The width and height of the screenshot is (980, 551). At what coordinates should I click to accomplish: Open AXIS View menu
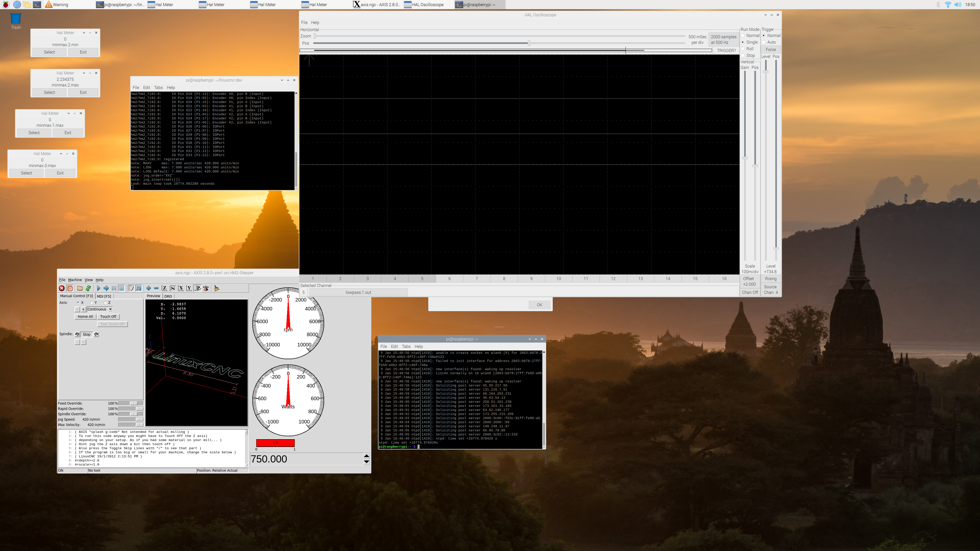pos(89,280)
